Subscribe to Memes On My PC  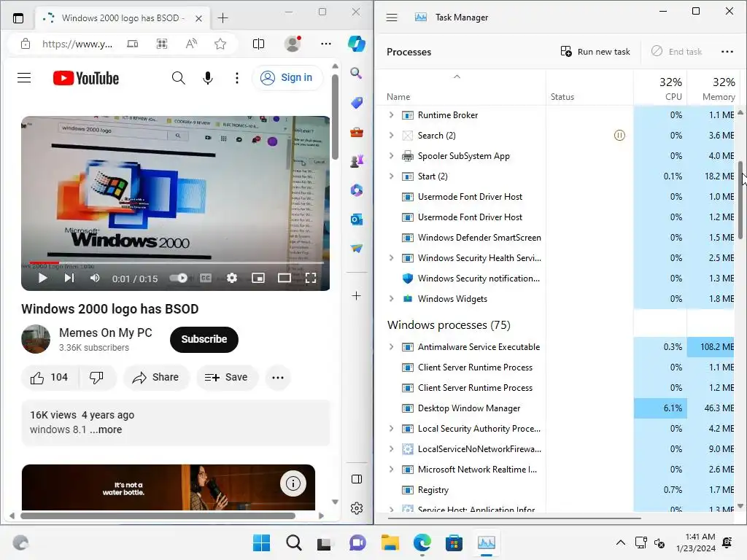point(204,340)
